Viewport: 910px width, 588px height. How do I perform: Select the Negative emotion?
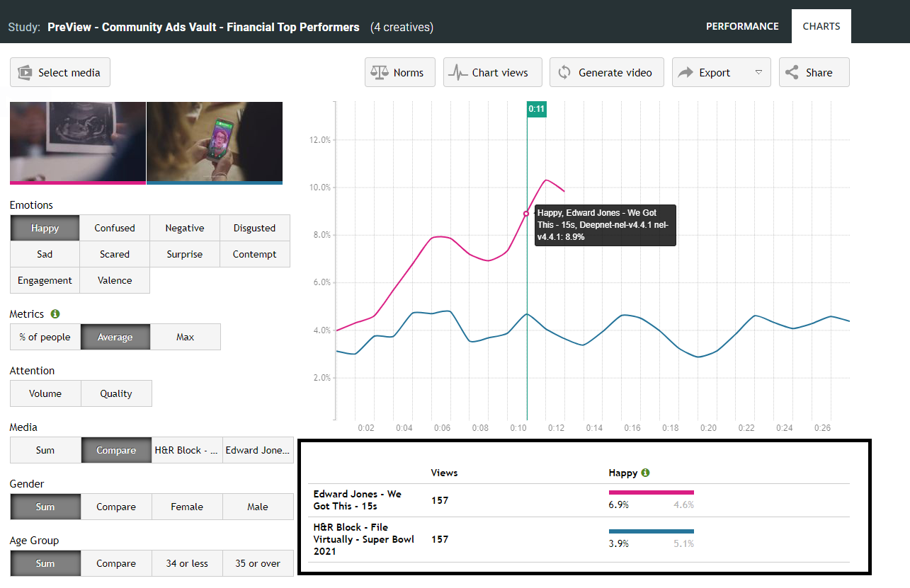tap(185, 228)
